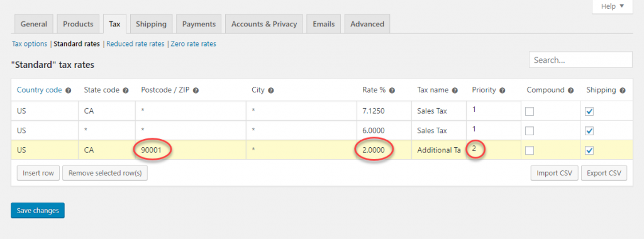Screen dimensions: 644x239
Task: Click the Compound column help icon
Action: 570,91
